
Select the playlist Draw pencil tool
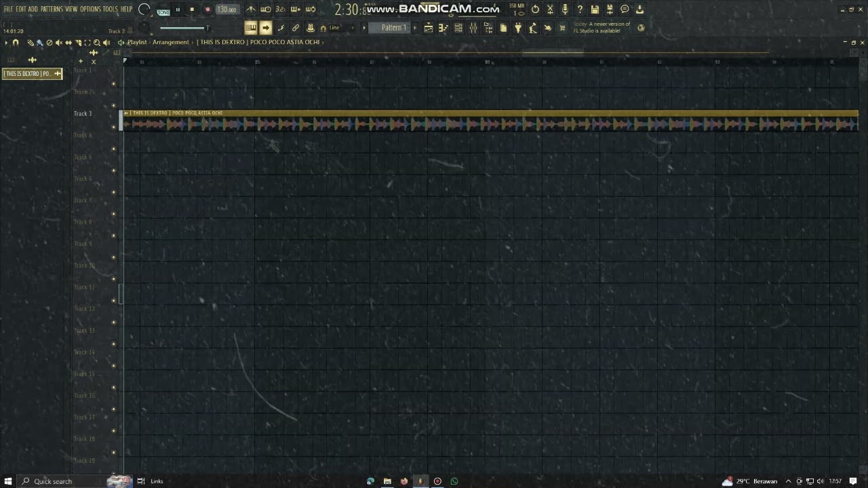31,43
